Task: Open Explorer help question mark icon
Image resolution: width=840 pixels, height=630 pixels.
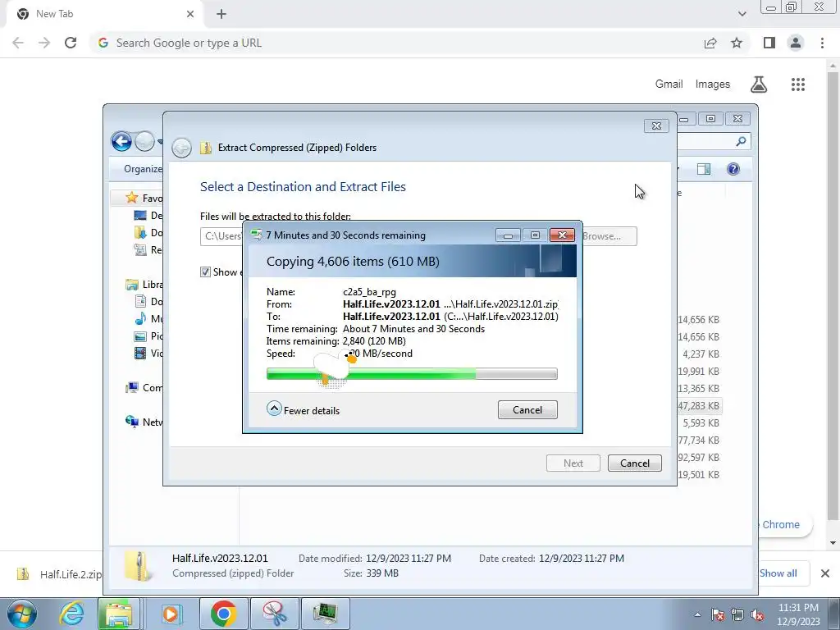Action: click(733, 169)
